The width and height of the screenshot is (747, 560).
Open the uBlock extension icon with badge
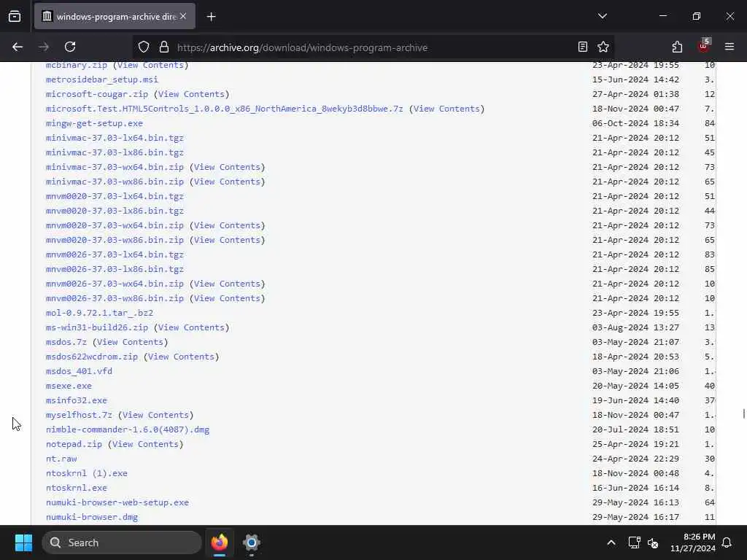[704, 46]
